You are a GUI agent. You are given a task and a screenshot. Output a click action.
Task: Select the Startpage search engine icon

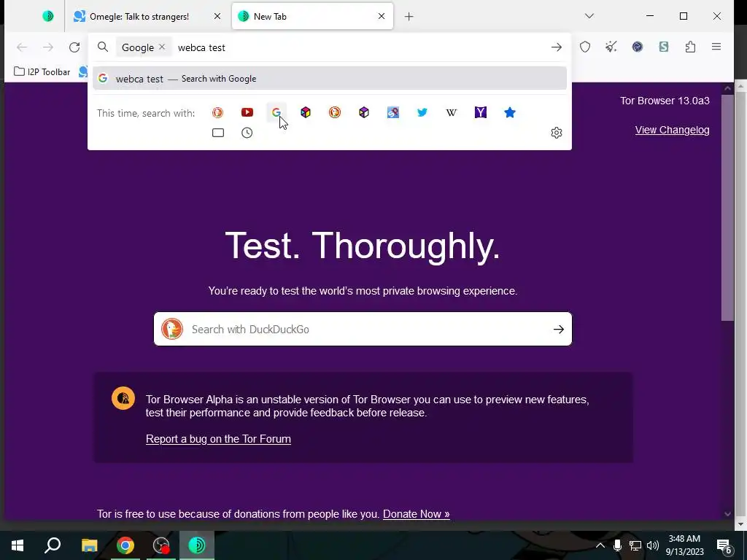click(393, 112)
